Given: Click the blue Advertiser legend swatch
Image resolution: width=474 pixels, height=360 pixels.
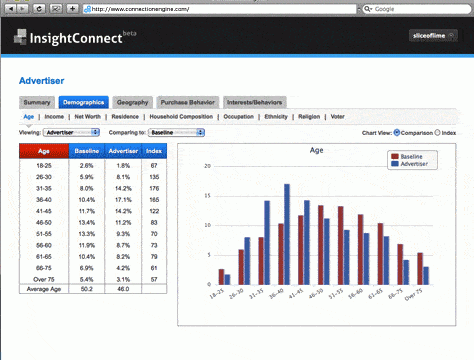Looking at the screenshot, I should [x=395, y=164].
